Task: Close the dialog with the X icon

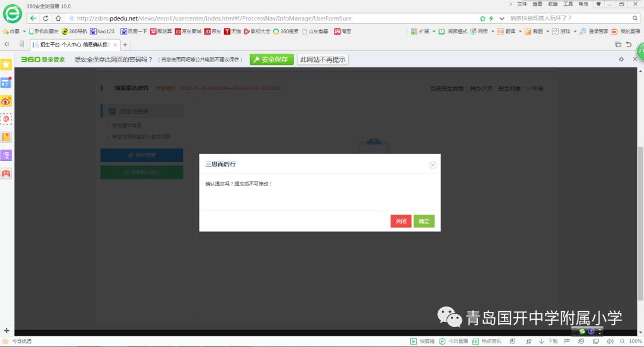Action: click(x=433, y=165)
